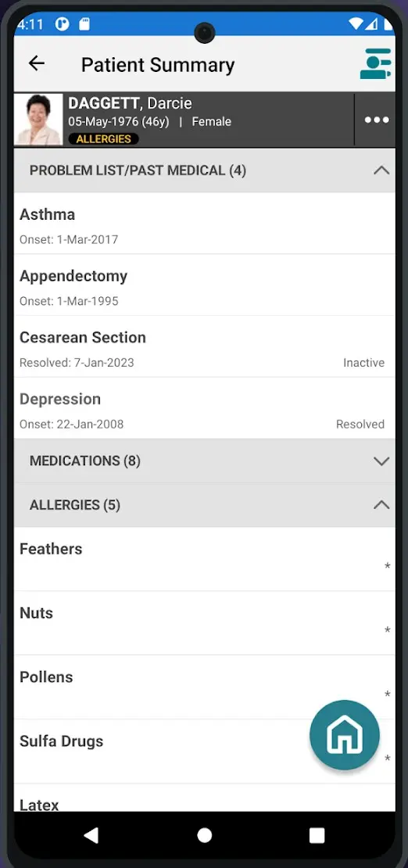408x868 pixels.
Task: Click the asterisk next to Feathers
Action: (x=388, y=565)
